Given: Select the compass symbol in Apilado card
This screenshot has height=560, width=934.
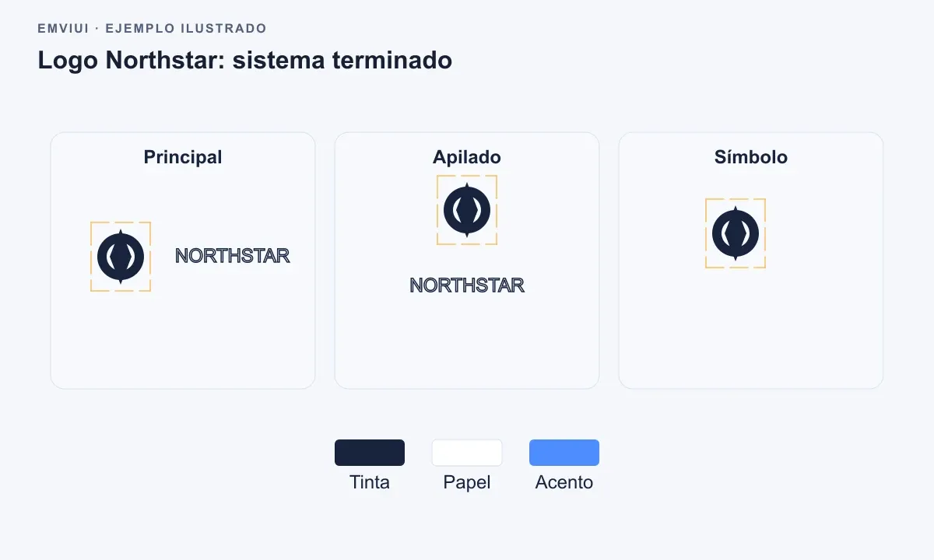Looking at the screenshot, I should point(467,210).
